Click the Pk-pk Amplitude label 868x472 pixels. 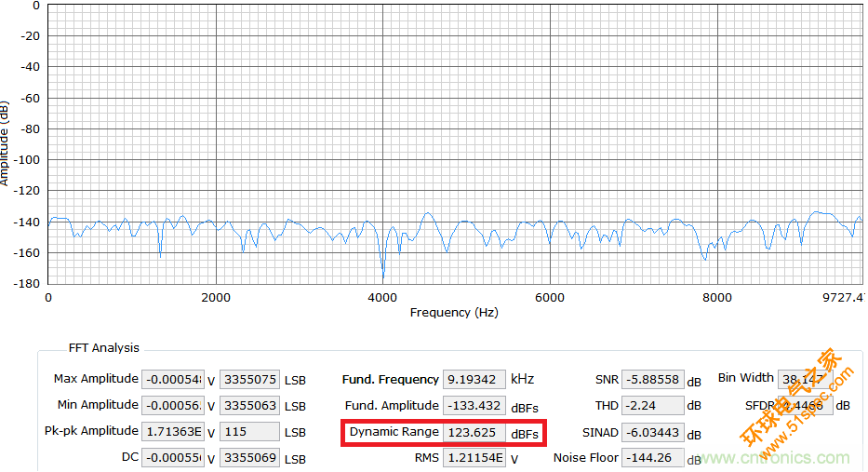(x=91, y=430)
